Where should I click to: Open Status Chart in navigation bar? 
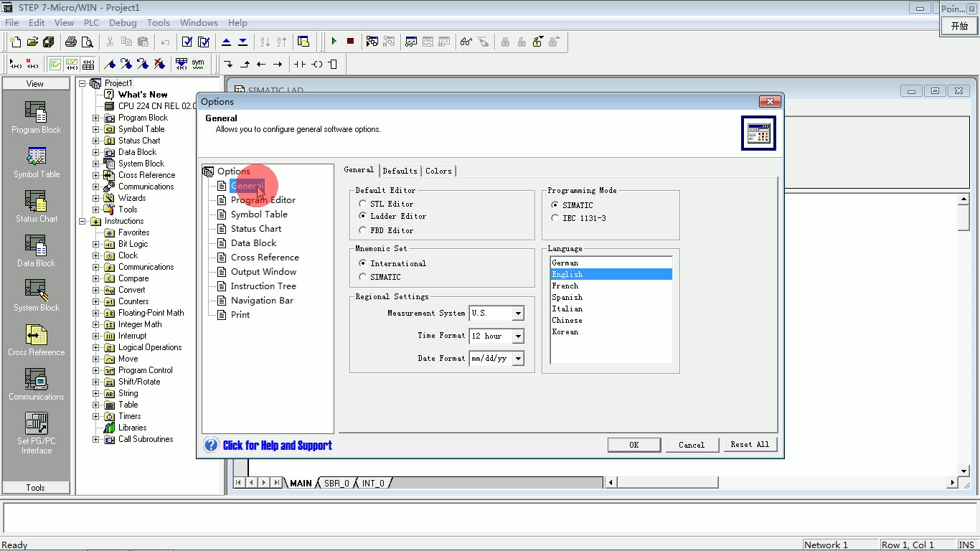click(36, 207)
